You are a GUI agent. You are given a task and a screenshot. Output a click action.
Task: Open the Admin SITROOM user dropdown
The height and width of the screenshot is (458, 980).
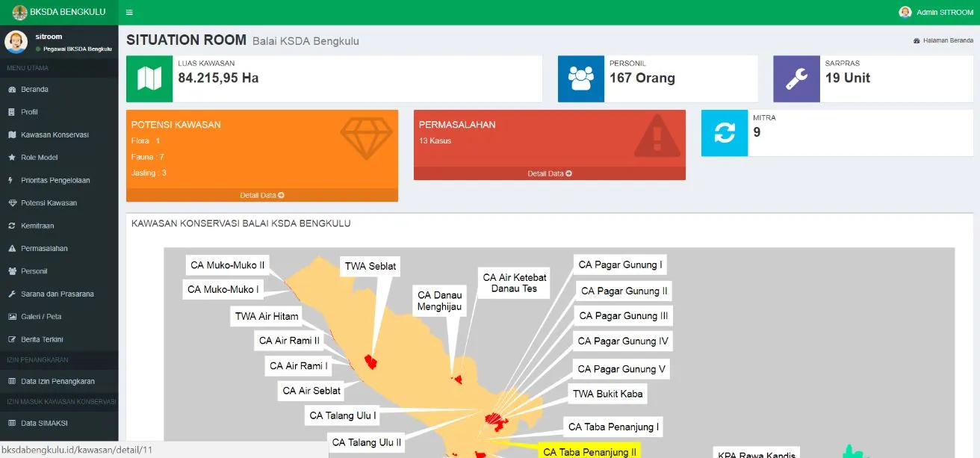tap(937, 12)
